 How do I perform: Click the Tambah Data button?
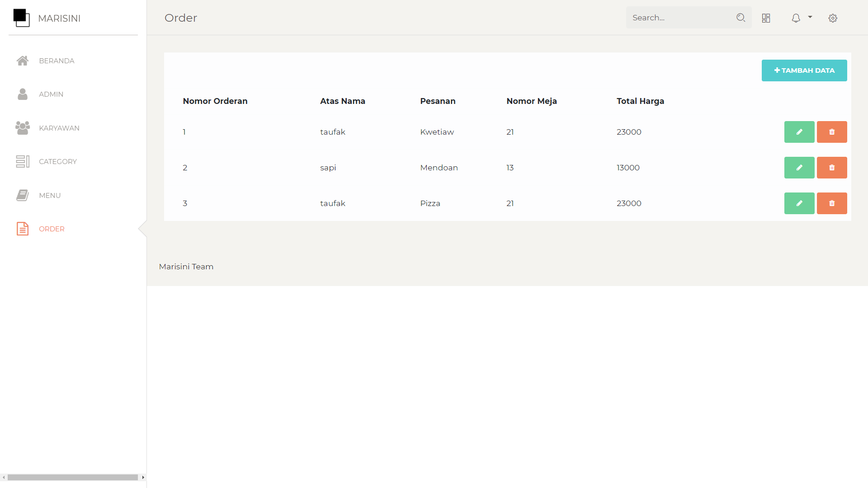tap(804, 70)
